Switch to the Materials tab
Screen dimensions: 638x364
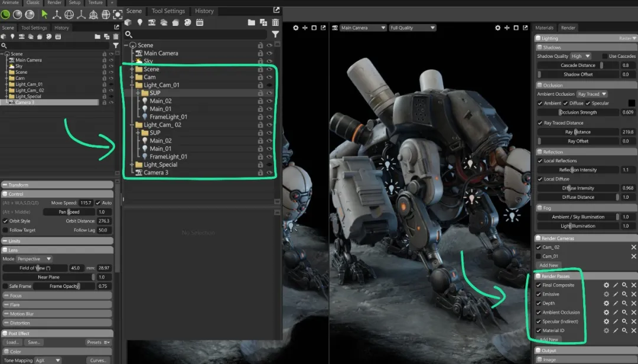[544, 28]
